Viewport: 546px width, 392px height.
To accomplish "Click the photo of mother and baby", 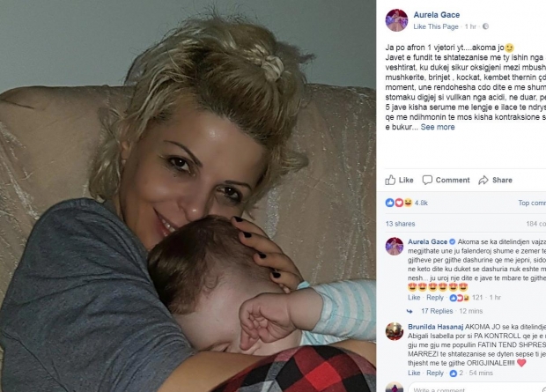I will pyautogui.click(x=188, y=196).
